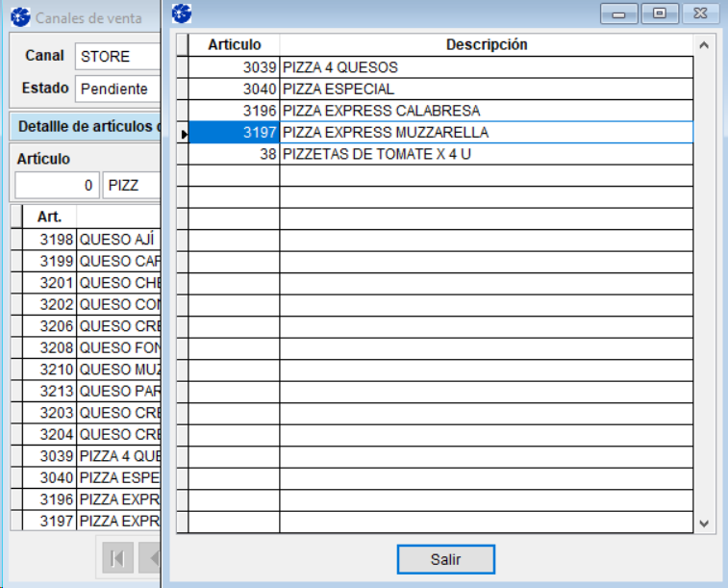Open the Canal field showing STORE

(x=116, y=57)
